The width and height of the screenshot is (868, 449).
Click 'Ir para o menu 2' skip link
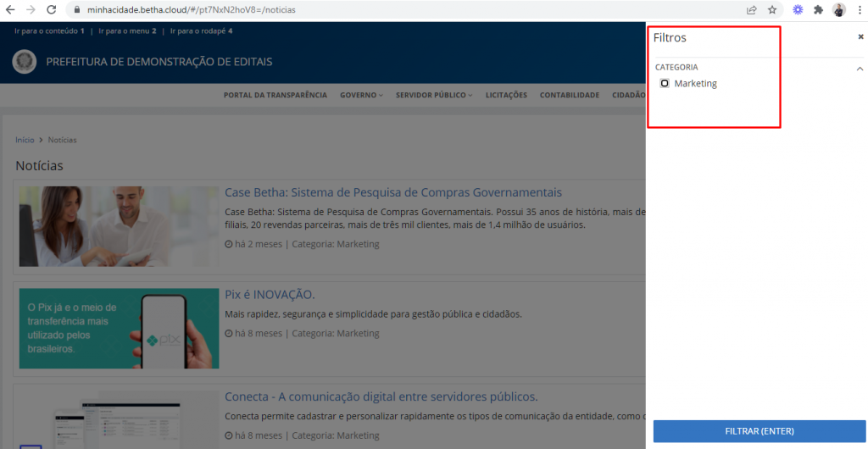[x=127, y=31]
